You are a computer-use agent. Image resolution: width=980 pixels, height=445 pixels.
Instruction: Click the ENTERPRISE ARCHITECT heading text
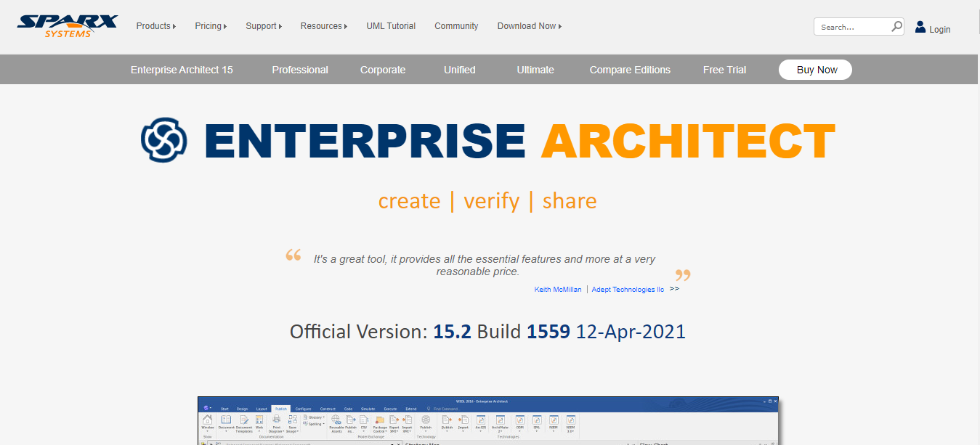519,141
